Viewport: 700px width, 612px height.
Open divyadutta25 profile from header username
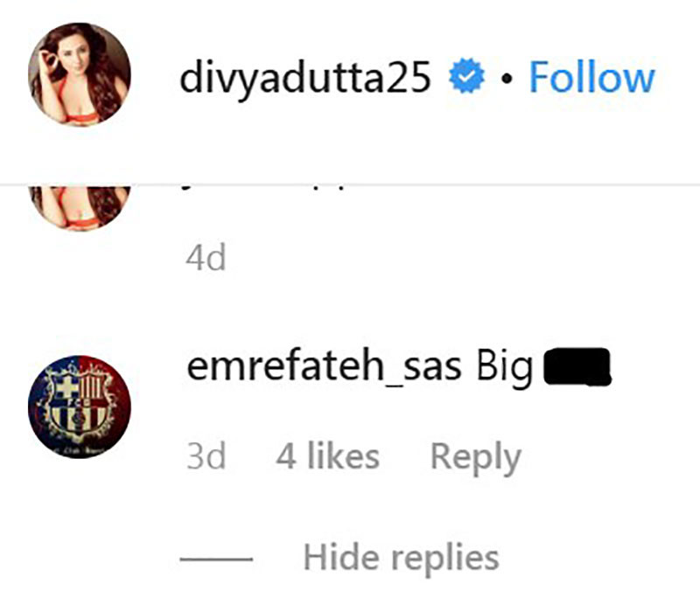tap(305, 79)
